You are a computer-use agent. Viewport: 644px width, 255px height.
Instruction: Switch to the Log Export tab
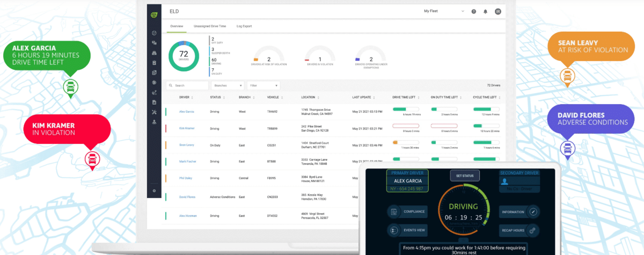[x=245, y=26]
